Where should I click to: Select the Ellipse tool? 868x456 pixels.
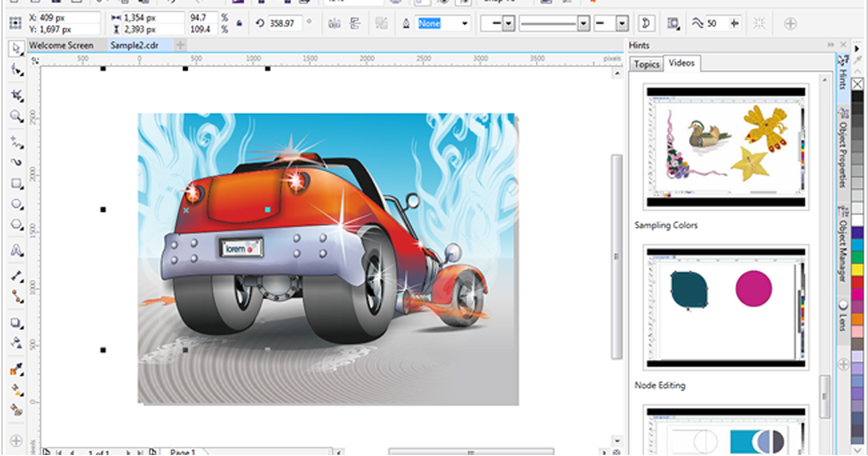pos(16,204)
